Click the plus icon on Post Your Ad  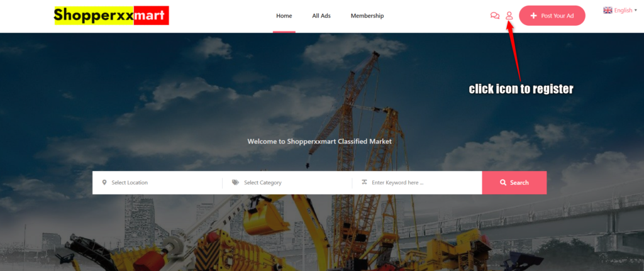[533, 16]
